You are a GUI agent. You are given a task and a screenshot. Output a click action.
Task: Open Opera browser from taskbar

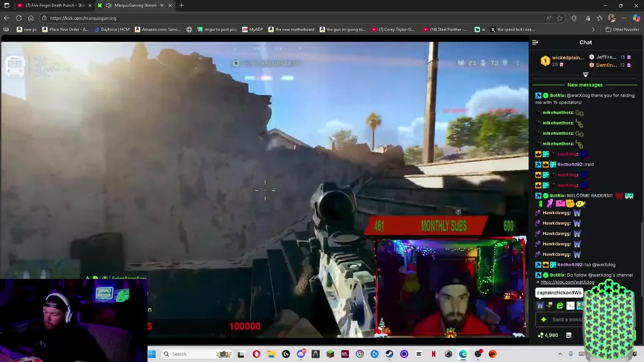257,354
